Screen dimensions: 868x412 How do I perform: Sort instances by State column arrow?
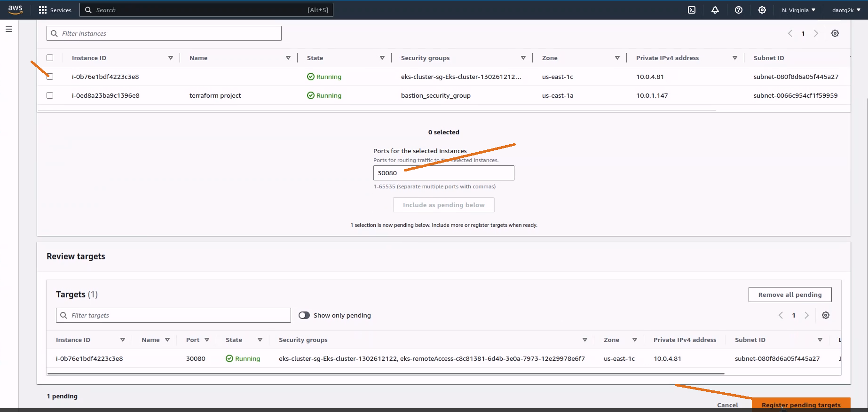(382, 58)
